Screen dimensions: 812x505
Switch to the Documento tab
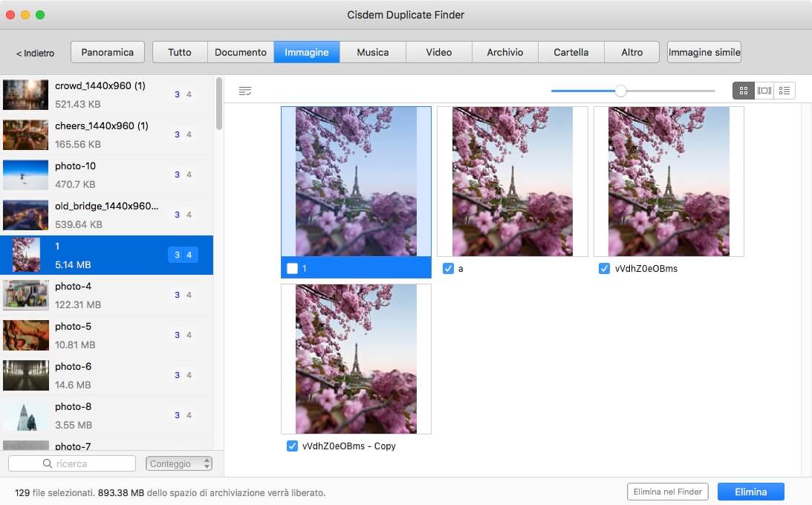click(x=240, y=52)
